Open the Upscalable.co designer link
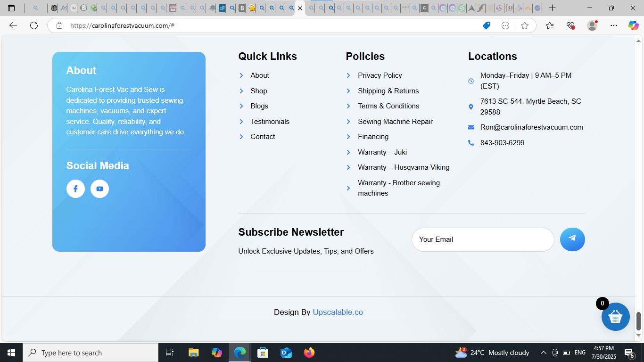The width and height of the screenshot is (644, 362). tap(338, 312)
